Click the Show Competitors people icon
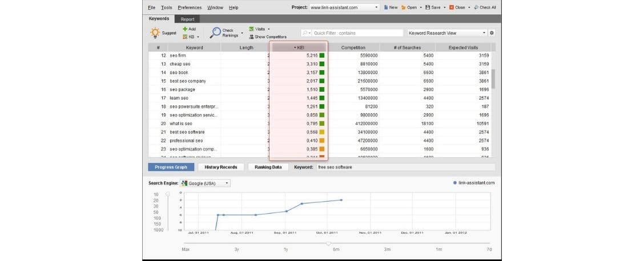The image size is (644, 261). (251, 37)
